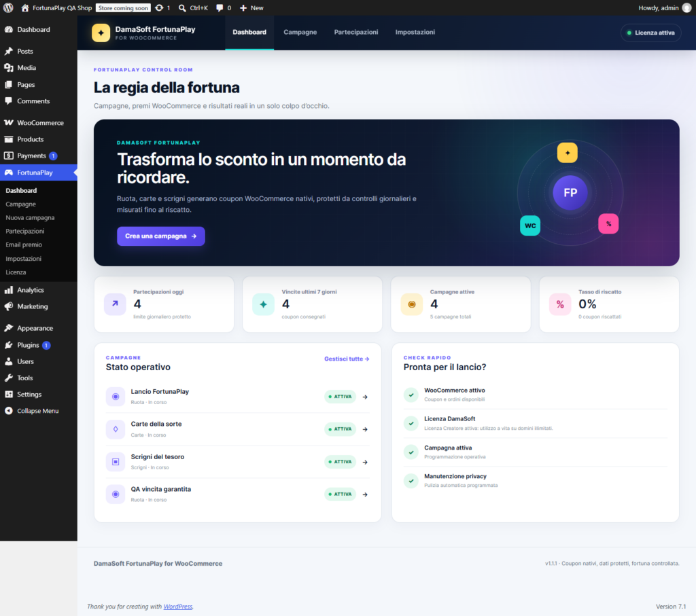Click the Tasso di riscatto percent icon
This screenshot has height=616, width=696.
(560, 304)
